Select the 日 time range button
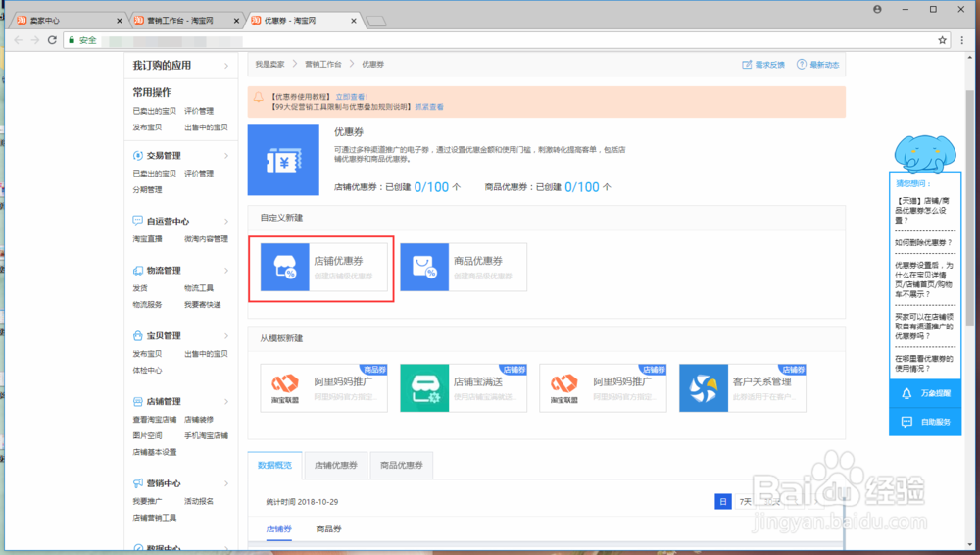Screen dimensions: 980x555 723,502
